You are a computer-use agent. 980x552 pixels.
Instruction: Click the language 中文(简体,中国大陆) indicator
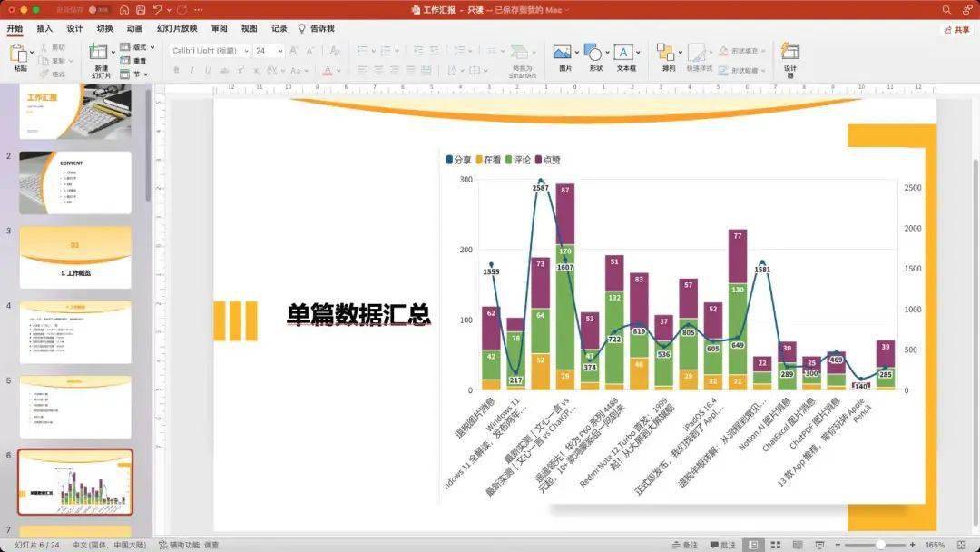109,545
